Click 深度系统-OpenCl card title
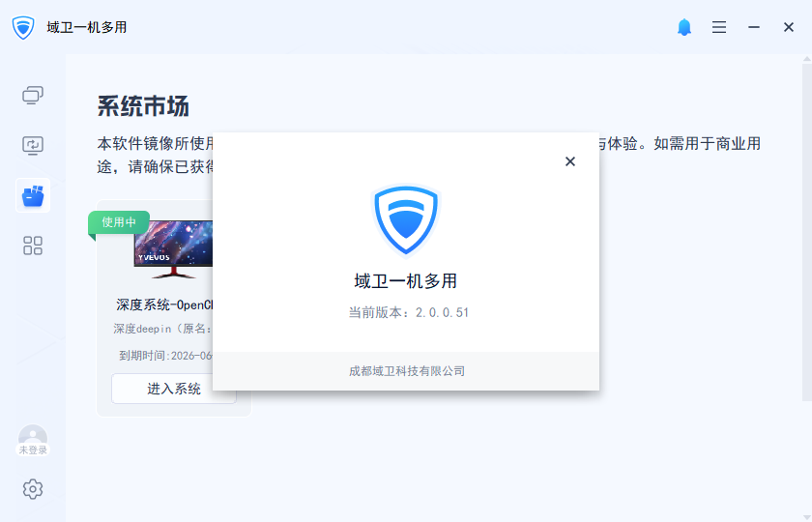812x522 pixels. pyautogui.click(x=164, y=305)
